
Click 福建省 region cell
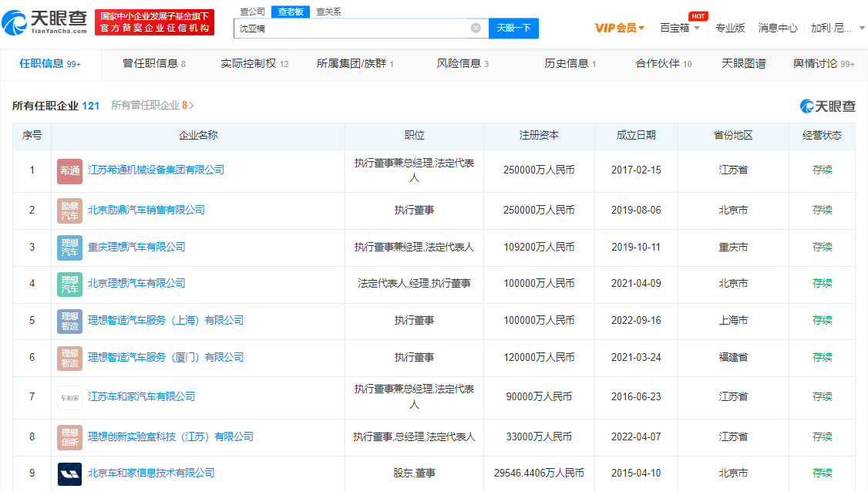click(x=733, y=357)
